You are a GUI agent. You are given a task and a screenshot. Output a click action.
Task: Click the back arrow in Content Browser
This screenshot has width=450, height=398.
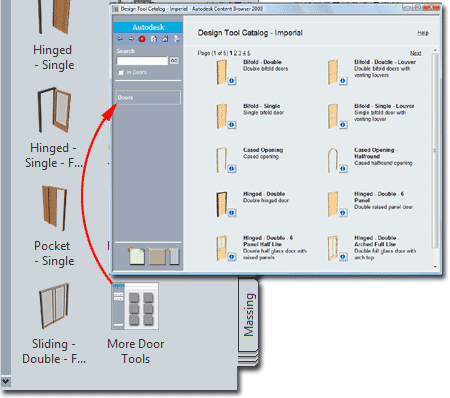coord(120,39)
